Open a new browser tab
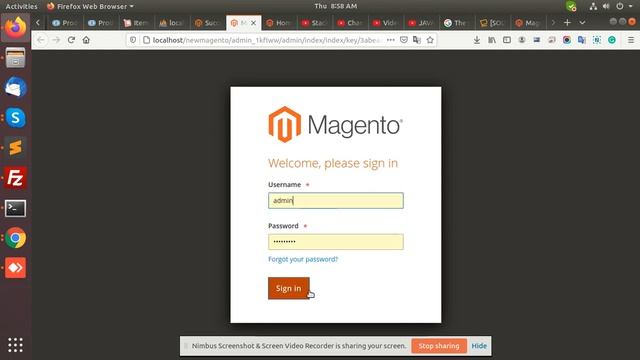 567,23
